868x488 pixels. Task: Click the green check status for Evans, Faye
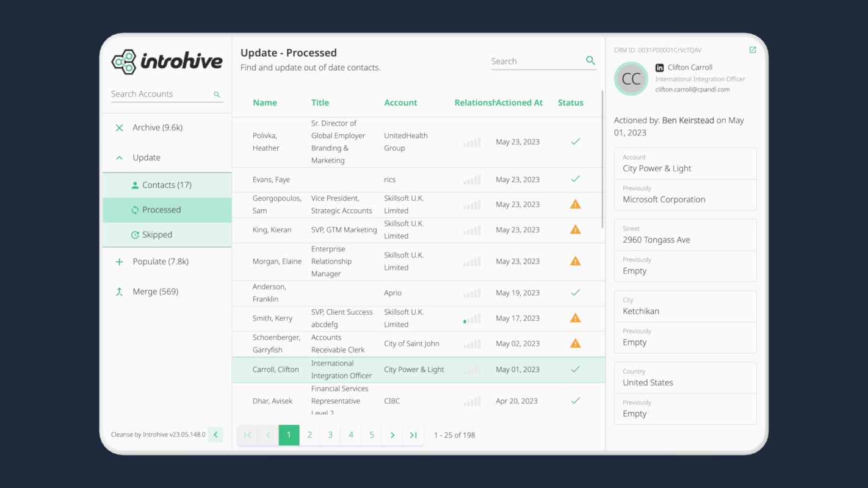click(575, 179)
